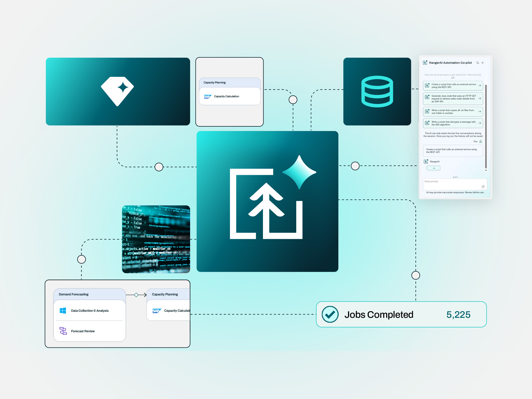Select the REST API external service prompt suggestion
Viewport: 532px width, 399px height.
(x=453, y=86)
